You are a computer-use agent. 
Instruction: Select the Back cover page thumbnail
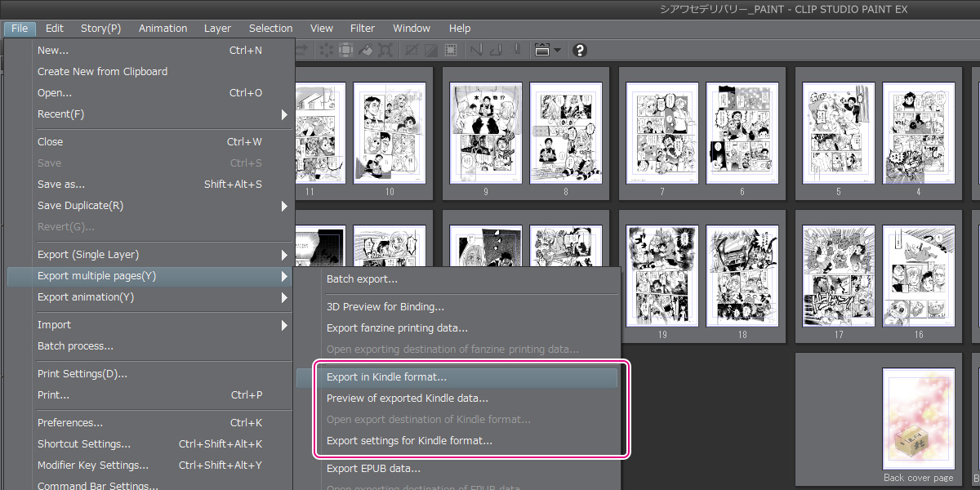point(918,419)
